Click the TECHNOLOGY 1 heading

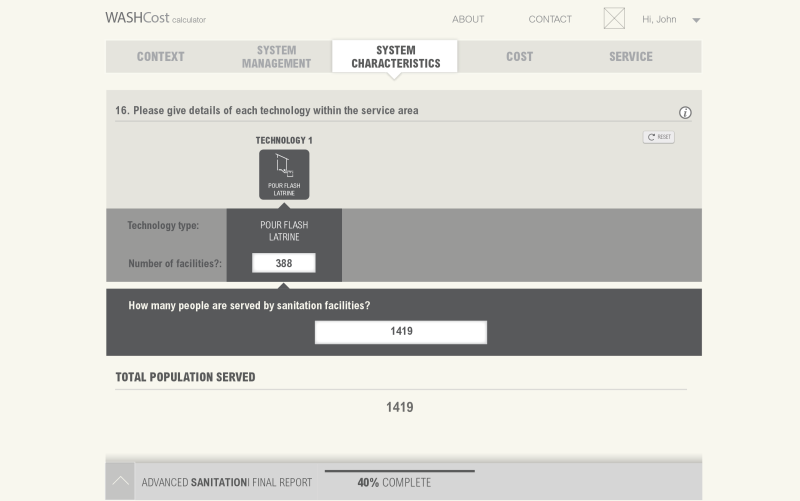point(284,140)
